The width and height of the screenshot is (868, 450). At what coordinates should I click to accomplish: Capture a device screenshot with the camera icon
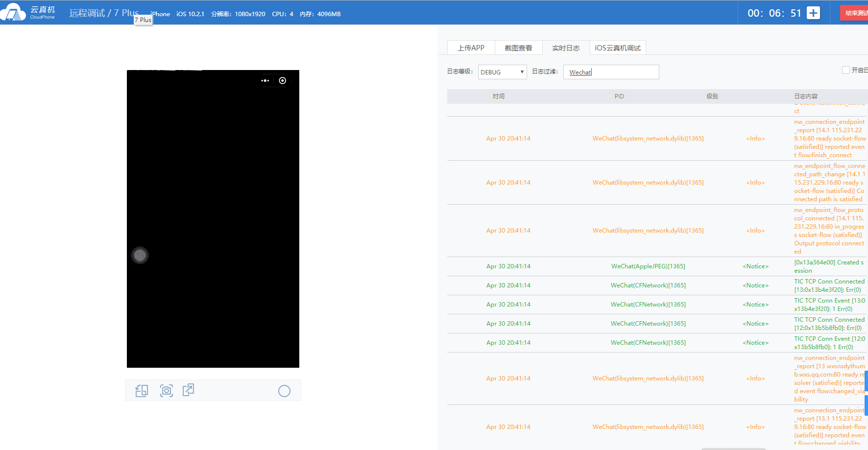point(167,391)
